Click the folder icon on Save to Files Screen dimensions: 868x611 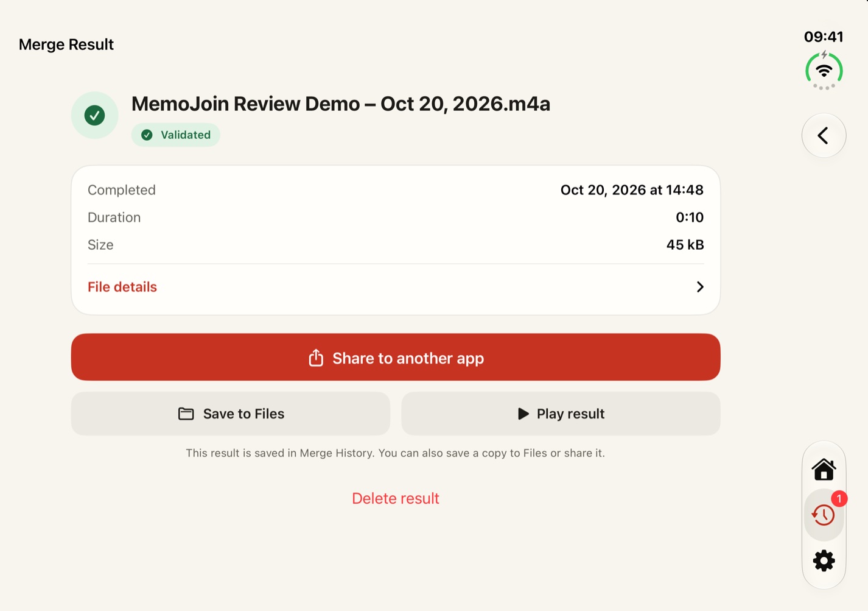pos(186,414)
